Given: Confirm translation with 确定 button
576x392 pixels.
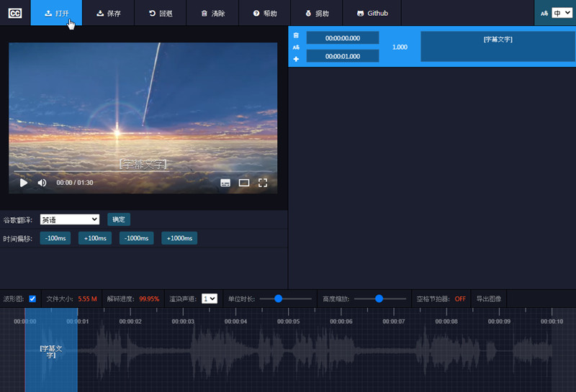Looking at the screenshot, I should coord(119,219).
